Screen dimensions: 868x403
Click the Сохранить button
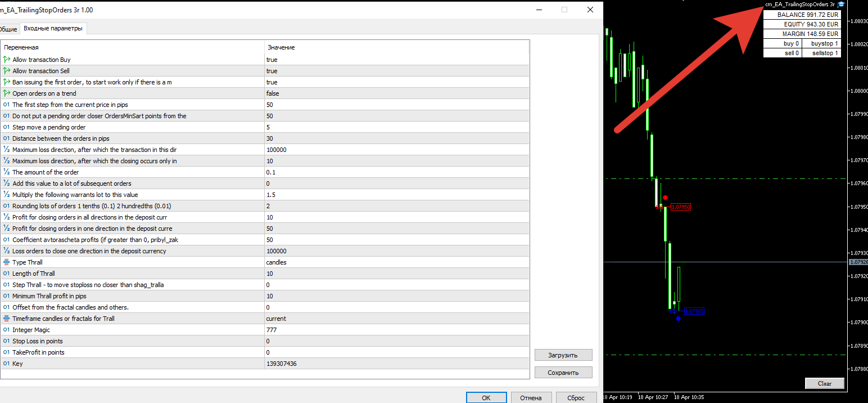coord(563,372)
